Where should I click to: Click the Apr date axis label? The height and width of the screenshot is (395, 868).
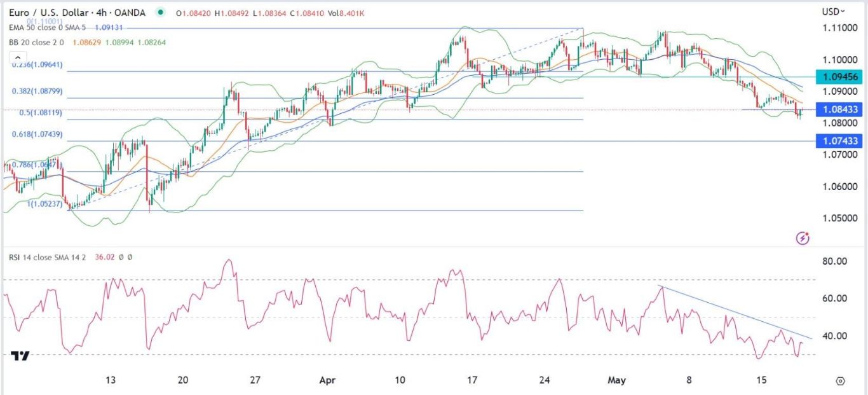pyautogui.click(x=327, y=380)
